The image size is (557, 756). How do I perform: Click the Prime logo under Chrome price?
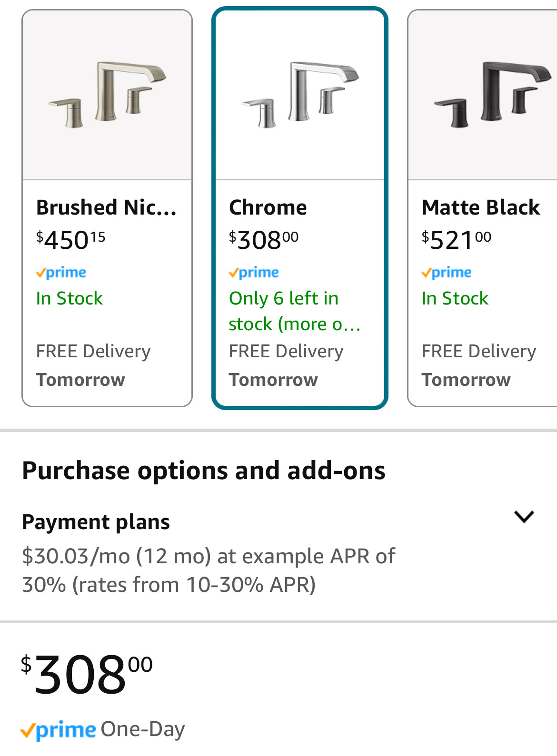254,273
